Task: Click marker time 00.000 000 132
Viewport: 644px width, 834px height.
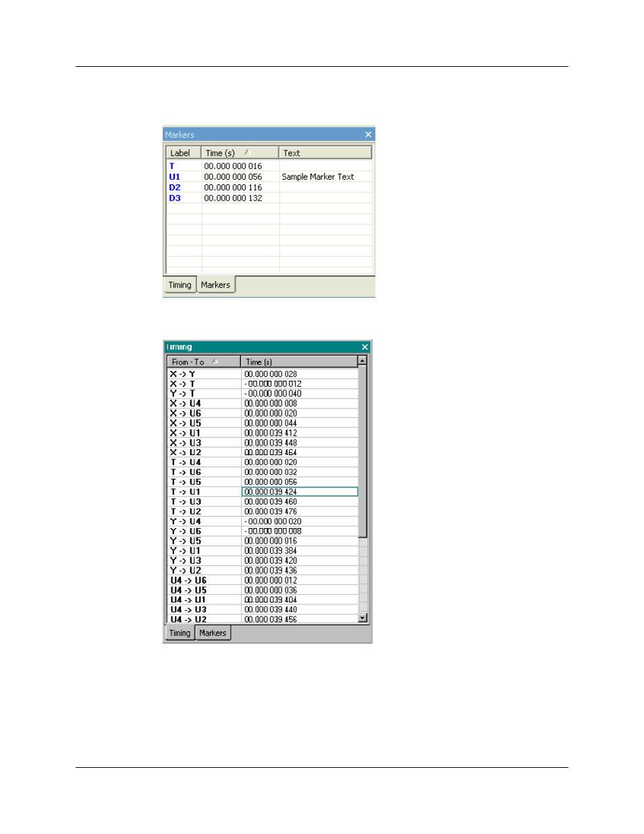Action: point(233,199)
